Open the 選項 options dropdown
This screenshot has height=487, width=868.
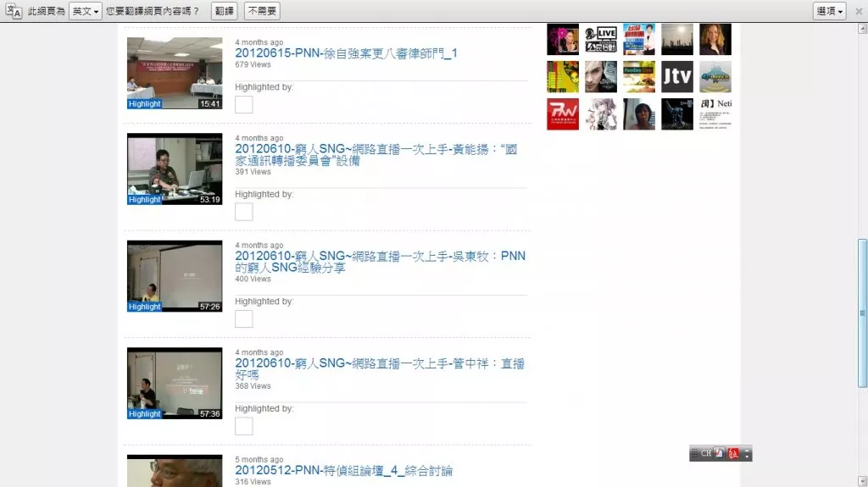pyautogui.click(x=829, y=11)
